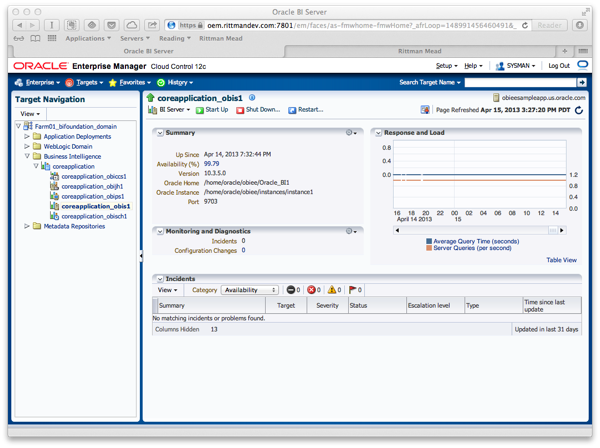Click the chart time scrollbar thumb
Screen dimensions: 600x448
tap(553, 230)
